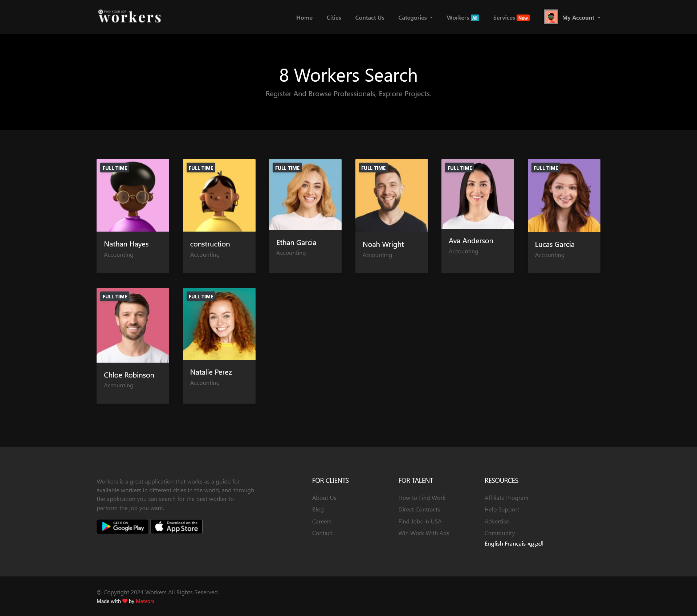Click the My Account avatar image
The image size is (697, 616).
tap(551, 17)
